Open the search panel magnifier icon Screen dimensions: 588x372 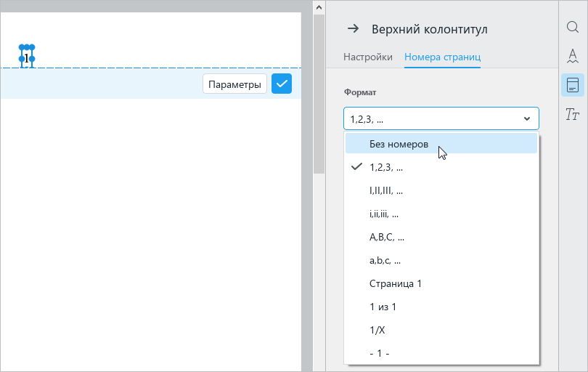coord(572,28)
